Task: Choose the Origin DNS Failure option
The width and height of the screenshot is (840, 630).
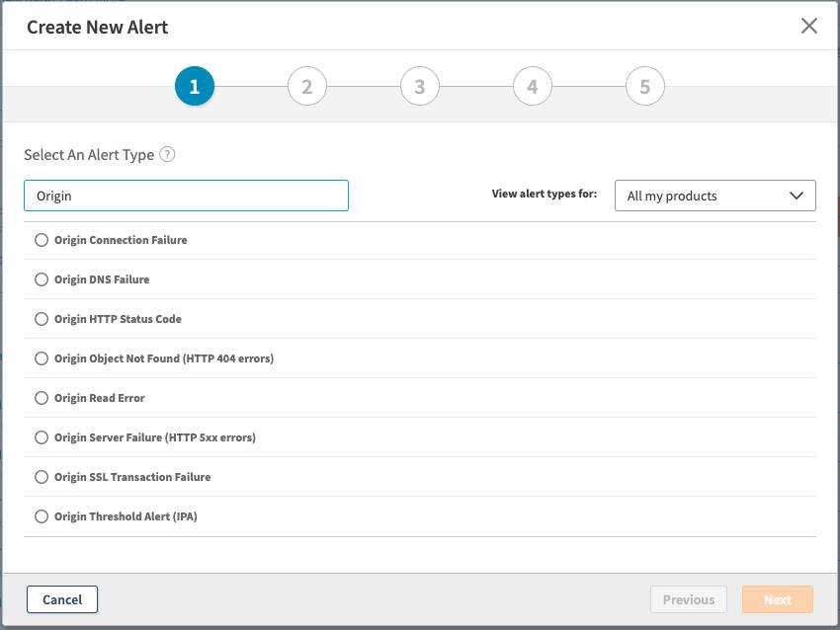Action: click(42, 279)
